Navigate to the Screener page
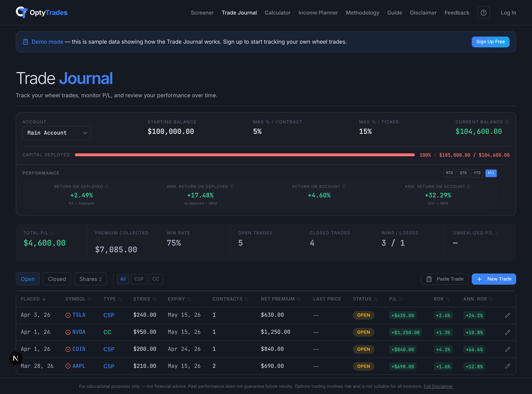 tap(202, 12)
